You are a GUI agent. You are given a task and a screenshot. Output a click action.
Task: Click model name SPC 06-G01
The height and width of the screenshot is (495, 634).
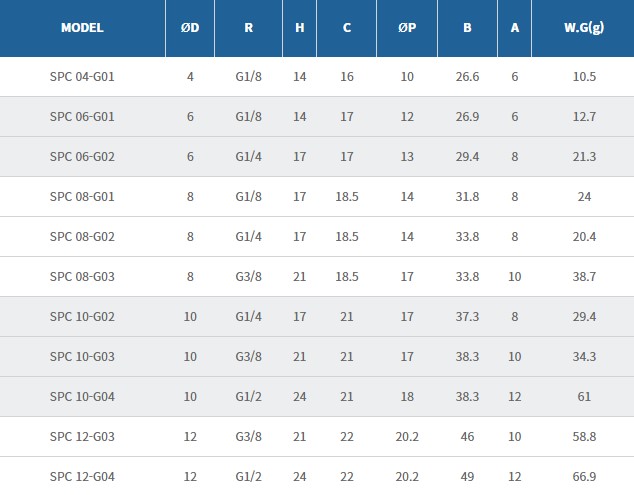pos(82,116)
